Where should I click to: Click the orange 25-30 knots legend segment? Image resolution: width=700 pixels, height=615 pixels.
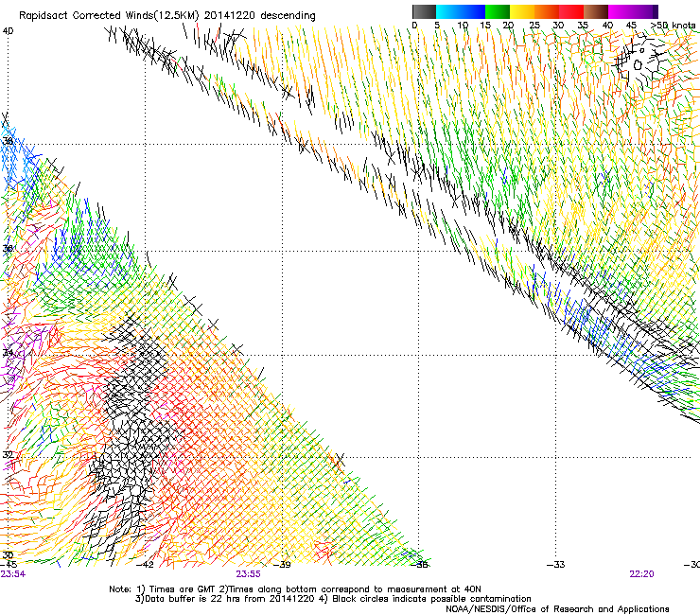(x=547, y=11)
